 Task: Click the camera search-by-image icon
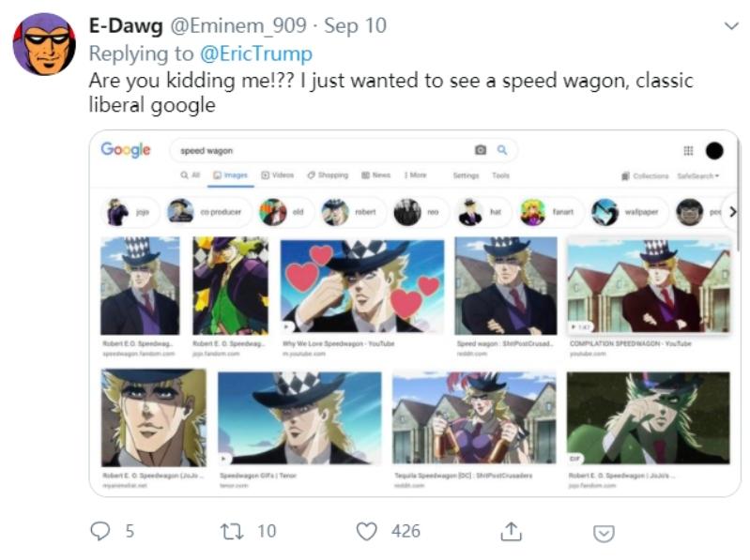pyautogui.click(x=481, y=150)
